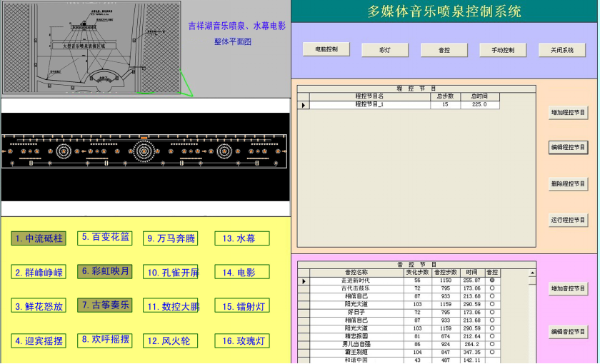Choose the 音控 radio for 古代击鼓乐
600x364 pixels.
492,288
